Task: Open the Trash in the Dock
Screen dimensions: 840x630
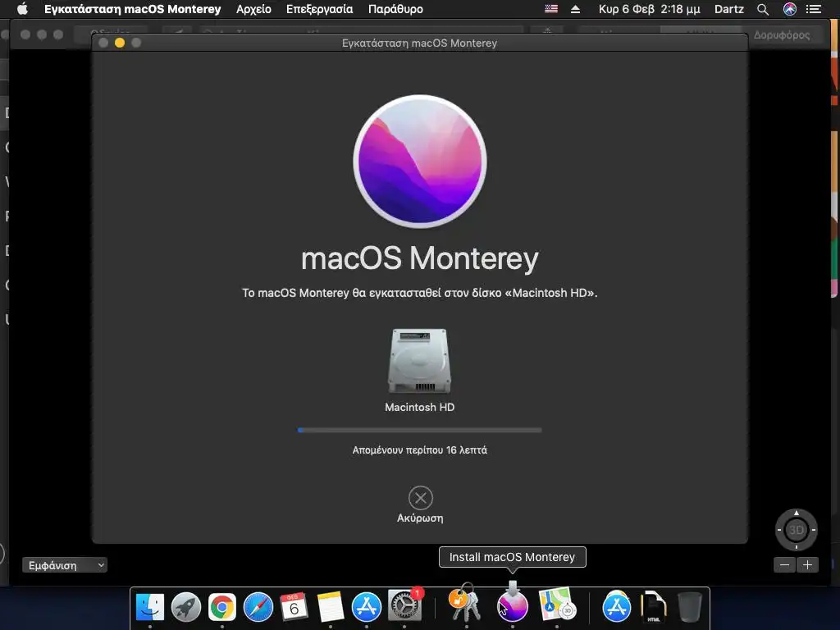Action: tap(689, 607)
